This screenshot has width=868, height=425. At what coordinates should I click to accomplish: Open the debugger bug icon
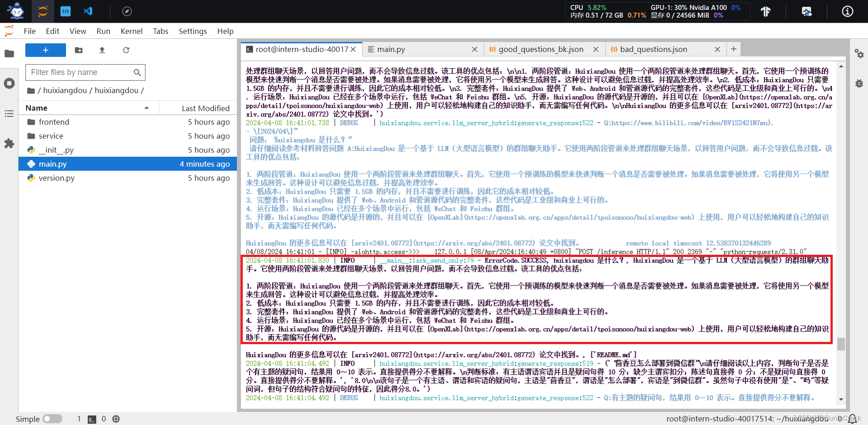pyautogui.click(x=859, y=84)
